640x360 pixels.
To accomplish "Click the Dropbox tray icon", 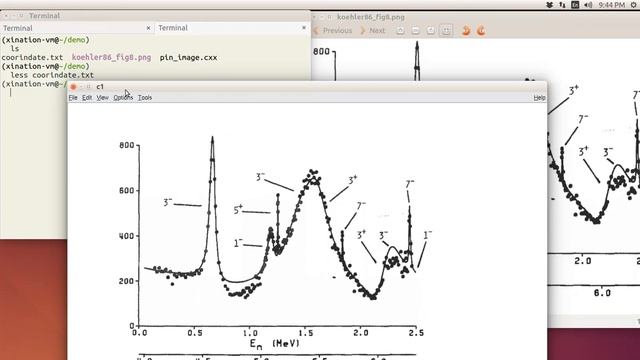I will tap(550, 5).
